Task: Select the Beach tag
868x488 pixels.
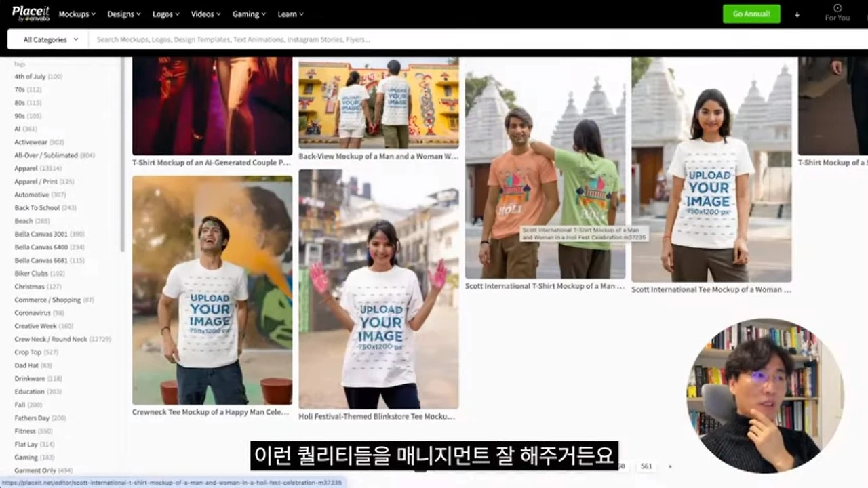Action: click(33, 221)
